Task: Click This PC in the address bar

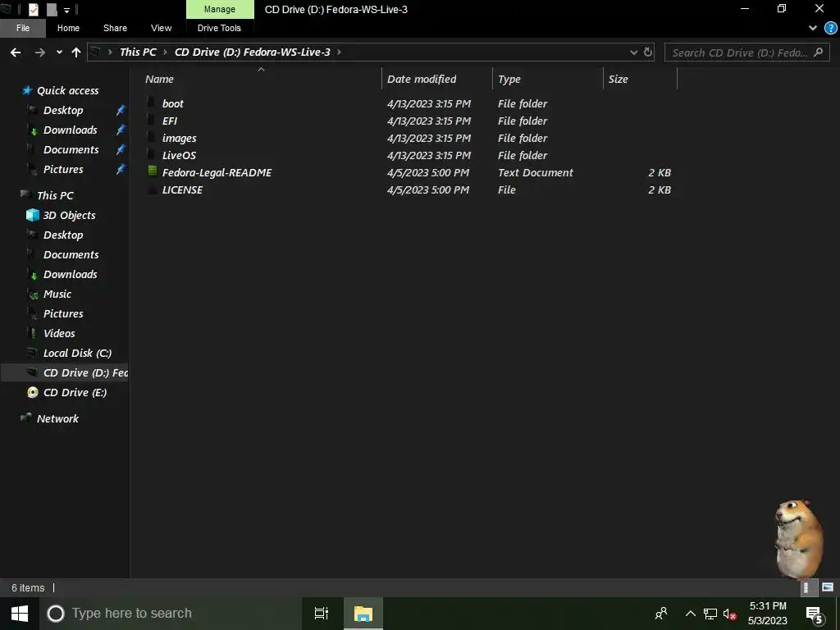Action: pyautogui.click(x=138, y=52)
